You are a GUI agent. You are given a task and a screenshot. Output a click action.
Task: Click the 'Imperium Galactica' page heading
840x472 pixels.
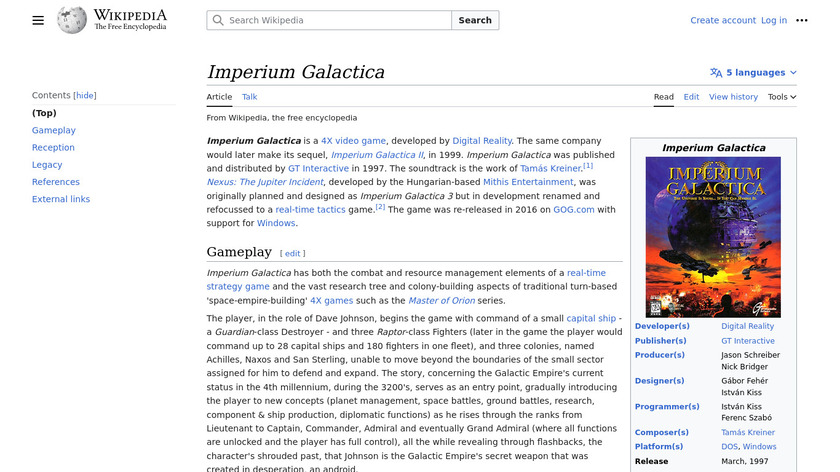pyautogui.click(x=296, y=72)
